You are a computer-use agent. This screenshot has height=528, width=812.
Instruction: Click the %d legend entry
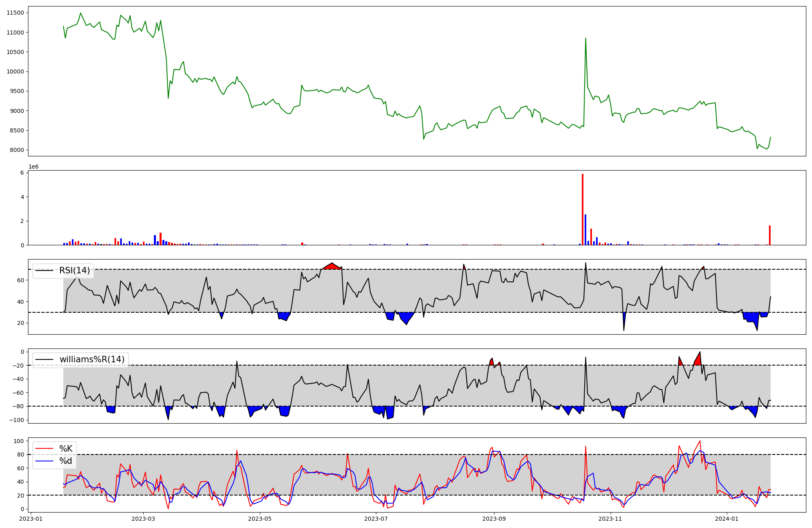pos(66,461)
